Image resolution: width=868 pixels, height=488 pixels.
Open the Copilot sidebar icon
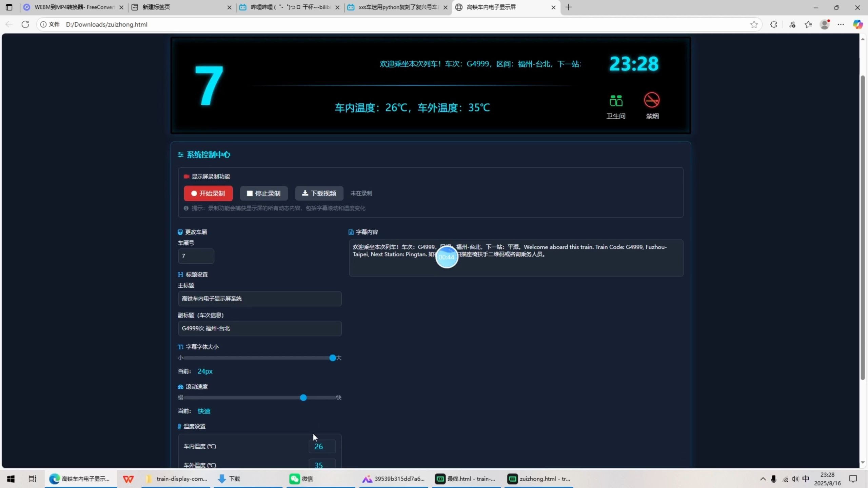[x=858, y=24]
